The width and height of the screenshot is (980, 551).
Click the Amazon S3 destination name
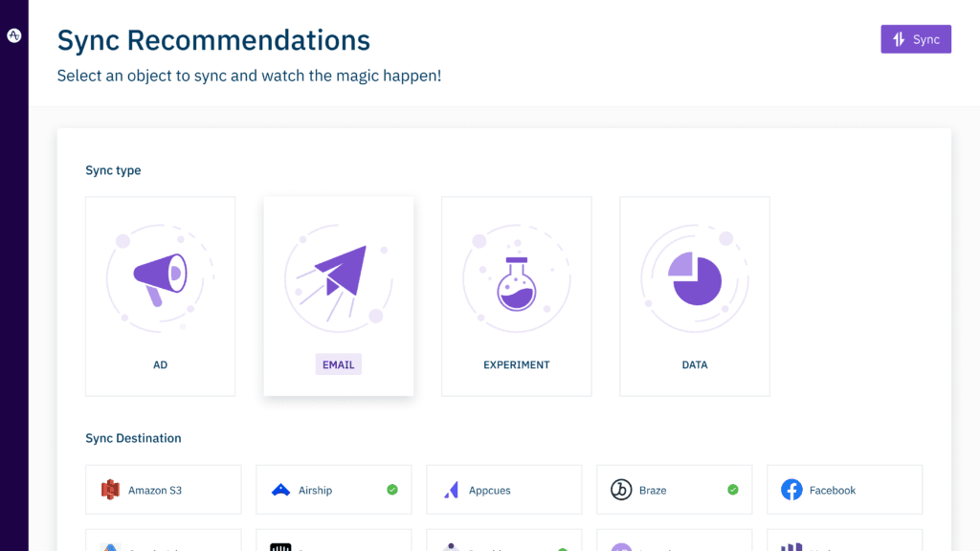[155, 491]
